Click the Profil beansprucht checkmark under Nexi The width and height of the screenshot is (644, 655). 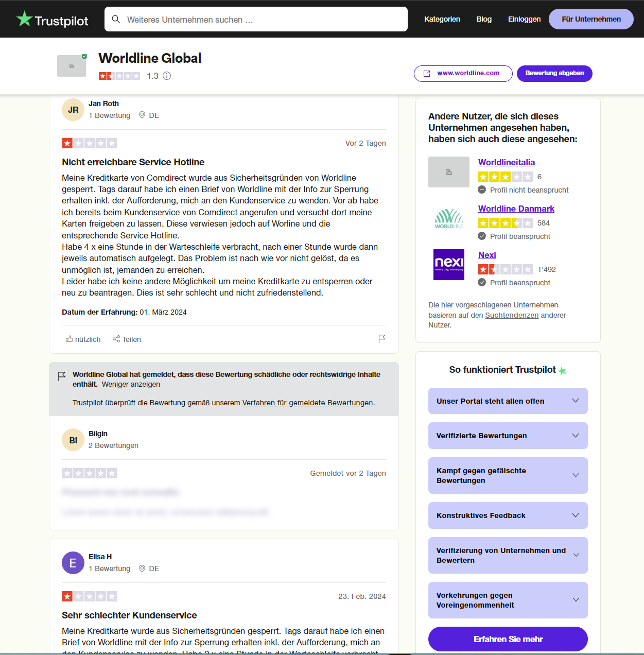(482, 282)
